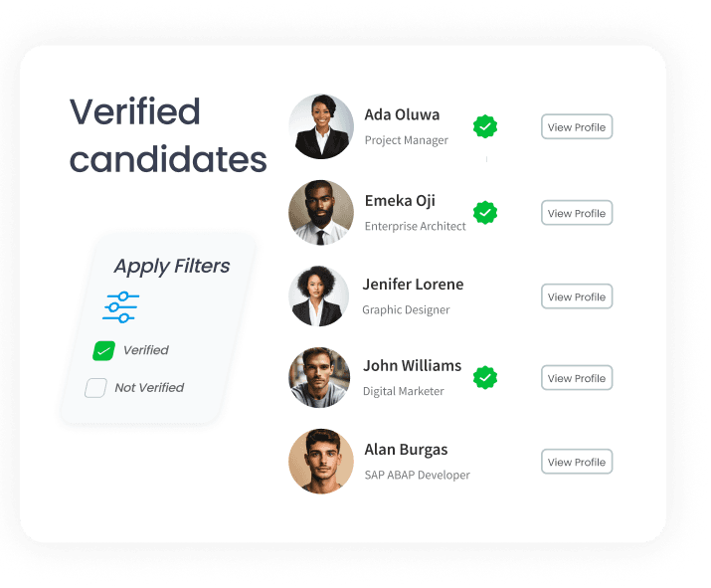Click the Apply Filters heading
This screenshot has height=588, width=711.
pos(172,266)
